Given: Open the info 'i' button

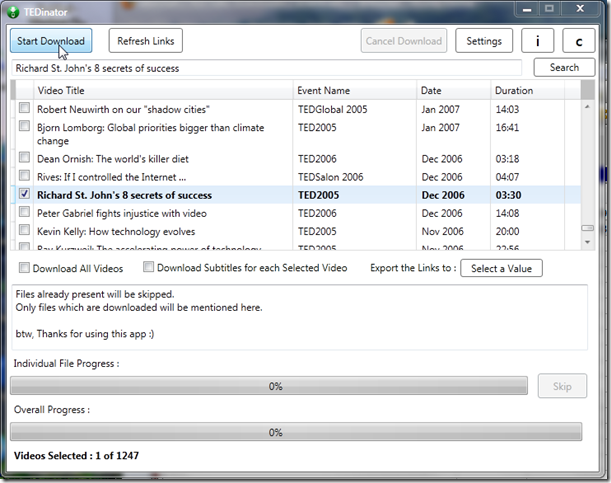Looking at the screenshot, I should 538,41.
